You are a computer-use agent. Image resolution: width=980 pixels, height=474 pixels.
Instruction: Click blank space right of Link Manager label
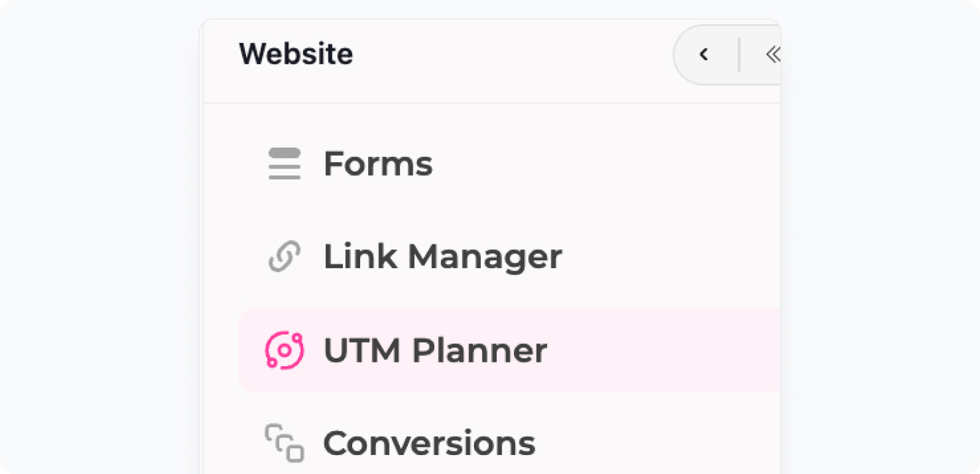[x=671, y=256]
